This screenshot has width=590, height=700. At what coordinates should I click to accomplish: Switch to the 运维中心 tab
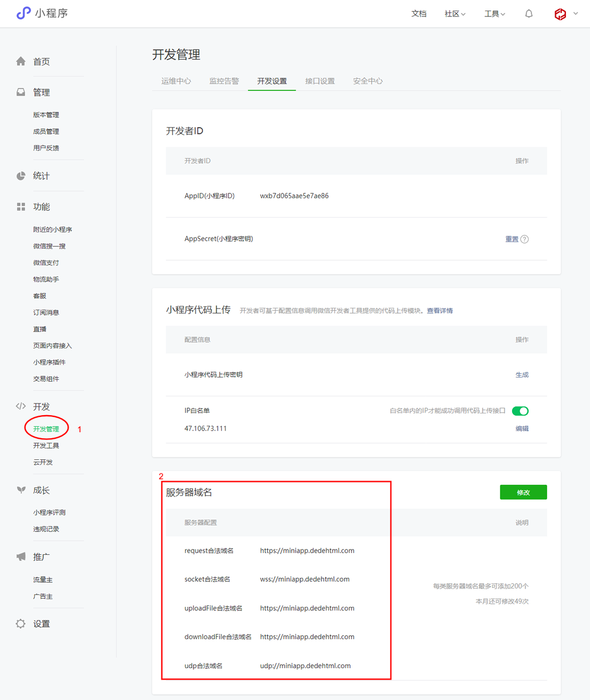176,81
